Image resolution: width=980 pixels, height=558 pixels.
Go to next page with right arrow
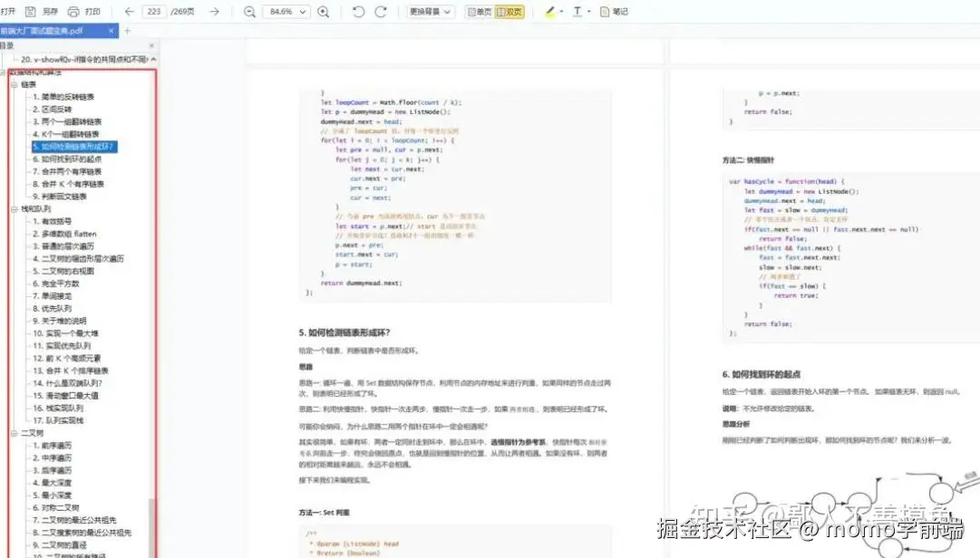[x=214, y=11]
